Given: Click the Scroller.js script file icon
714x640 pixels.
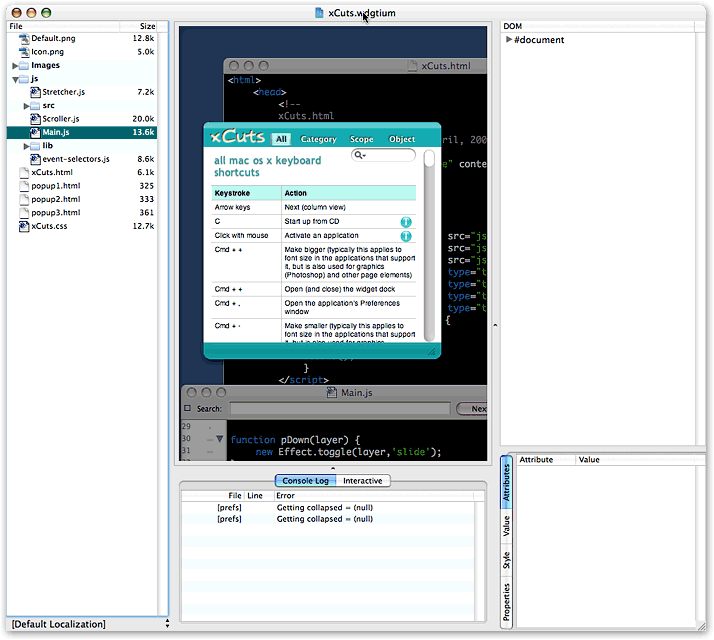Looking at the screenshot, I should (35, 119).
